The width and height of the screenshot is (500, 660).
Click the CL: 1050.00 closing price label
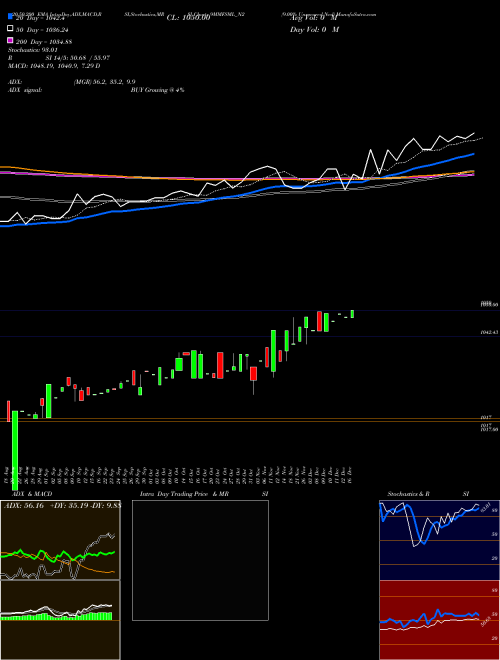[188, 18]
